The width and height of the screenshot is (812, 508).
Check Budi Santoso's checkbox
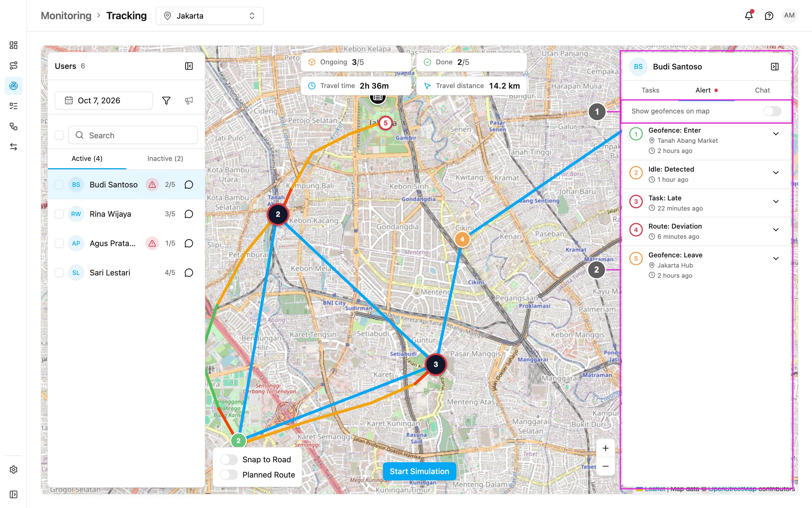[59, 185]
